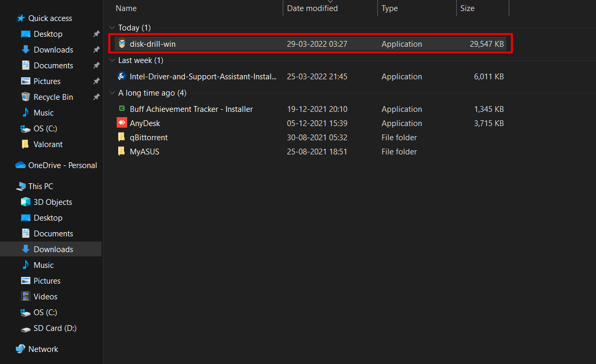This screenshot has width=596, height=364.
Task: Click the Intel Driver Support Assistant file icon
Action: pos(121,76)
